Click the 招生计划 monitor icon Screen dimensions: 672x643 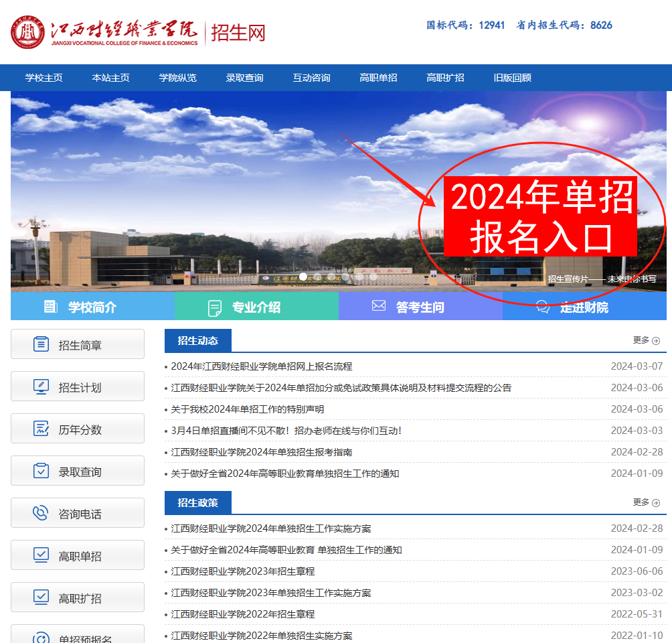tap(41, 386)
